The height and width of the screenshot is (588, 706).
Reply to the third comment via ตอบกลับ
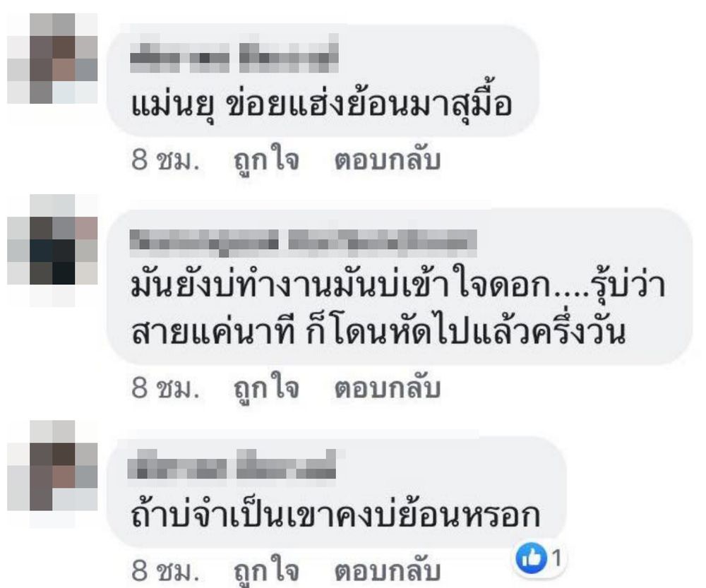click(x=387, y=571)
